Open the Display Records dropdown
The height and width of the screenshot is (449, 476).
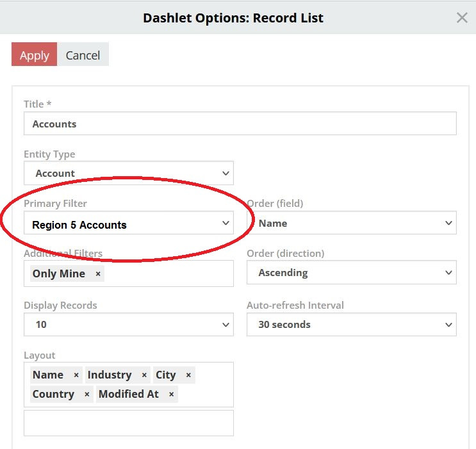click(x=128, y=325)
